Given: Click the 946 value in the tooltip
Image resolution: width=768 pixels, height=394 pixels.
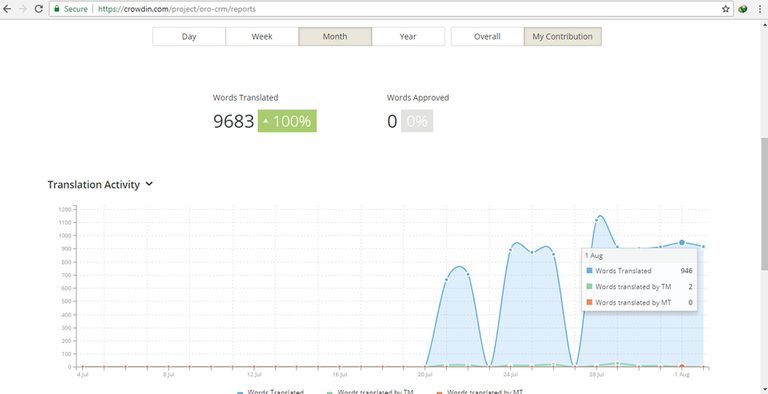Looking at the screenshot, I should point(686,271).
